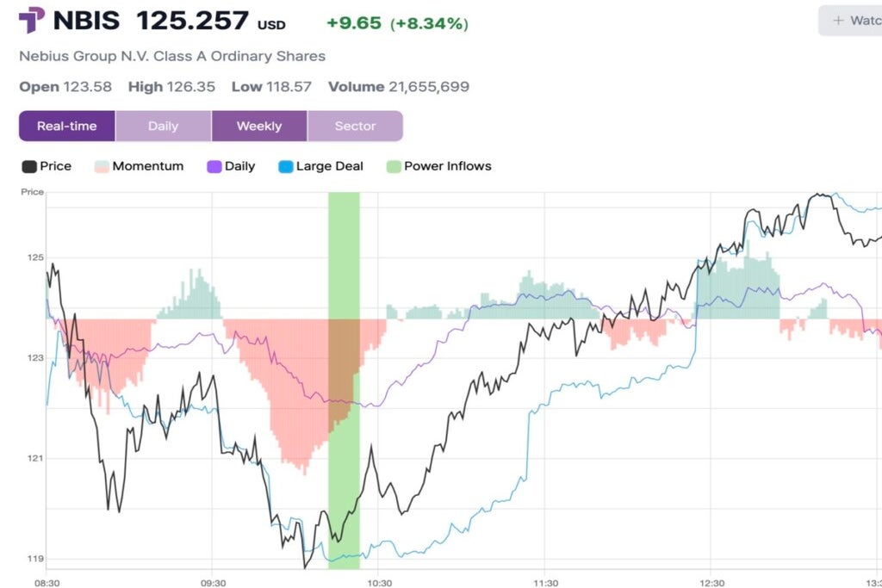Click the Nebius Group N.V. company name
This screenshot has height=588, width=882.
click(x=172, y=56)
